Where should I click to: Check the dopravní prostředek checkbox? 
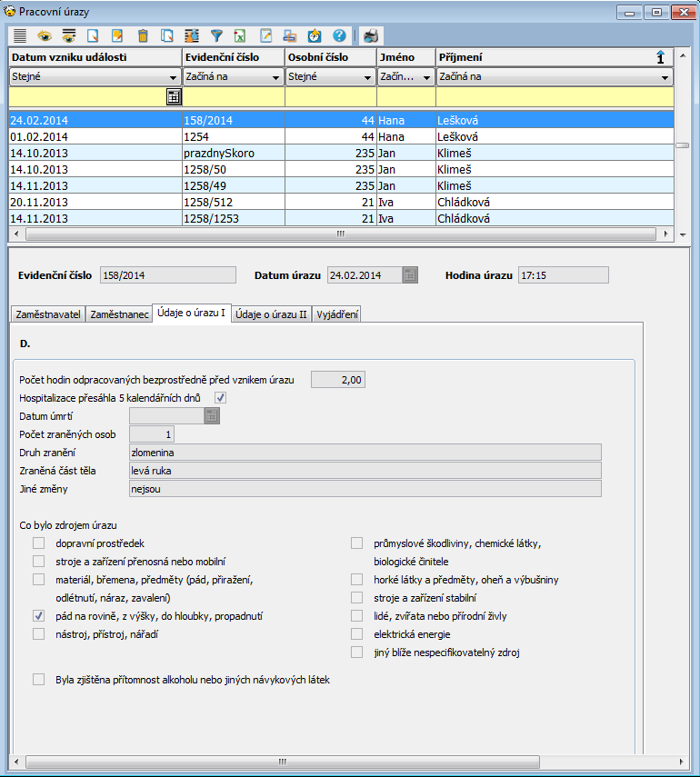pos(39,543)
